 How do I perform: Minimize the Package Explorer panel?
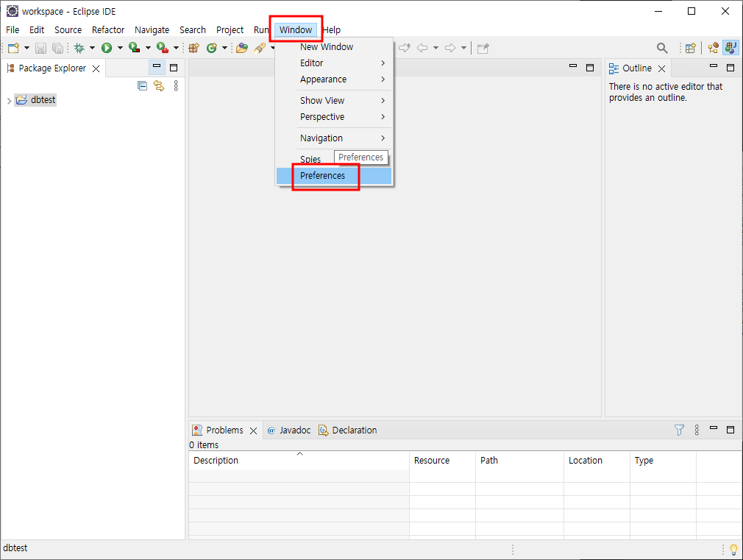pyautogui.click(x=157, y=68)
